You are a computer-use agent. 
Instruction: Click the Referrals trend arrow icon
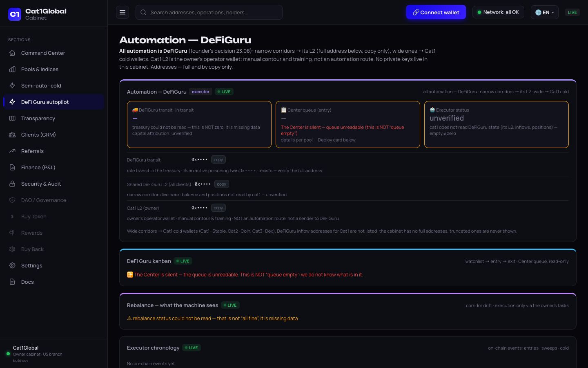12,151
